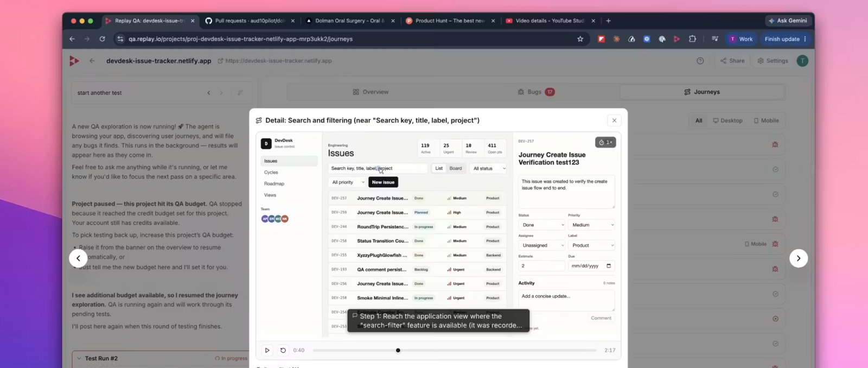868x368 pixels.
Task: Go to the next journey with right arrow
Action: 799,258
